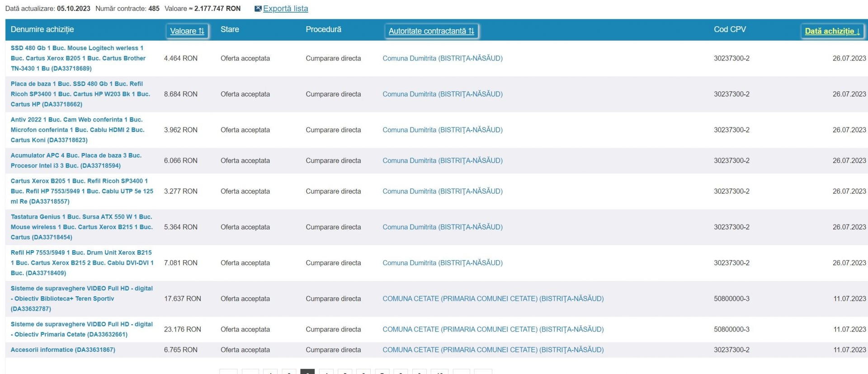
Task: Open Comuna Dumitrita in the 7.081 RON row
Action: [x=442, y=263]
